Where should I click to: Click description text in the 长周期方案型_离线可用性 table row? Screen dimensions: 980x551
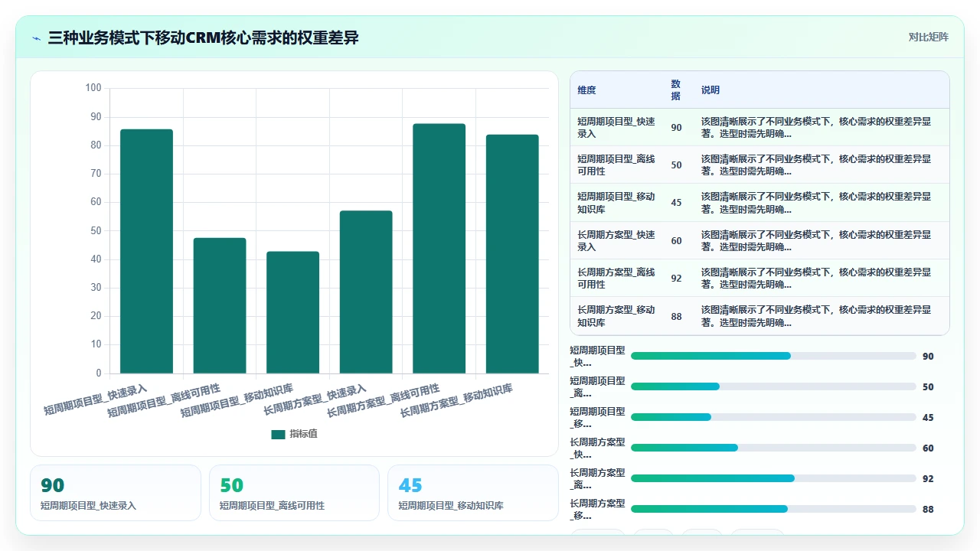(816, 279)
